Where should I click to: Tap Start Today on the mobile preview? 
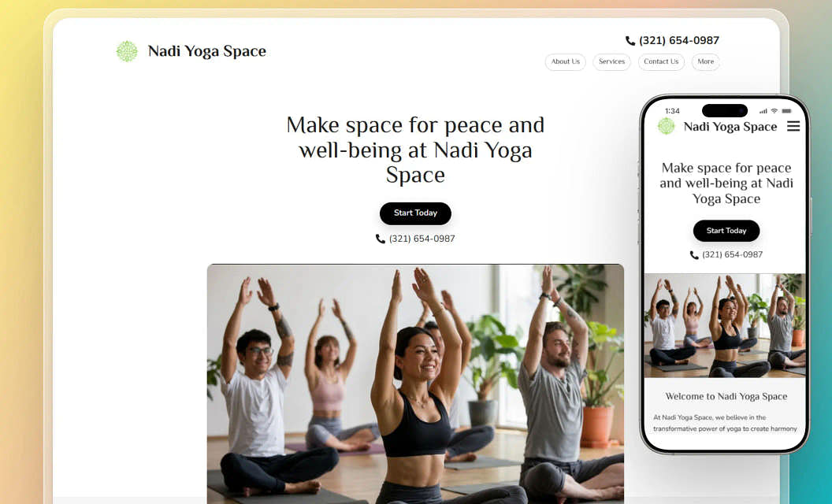coord(726,231)
